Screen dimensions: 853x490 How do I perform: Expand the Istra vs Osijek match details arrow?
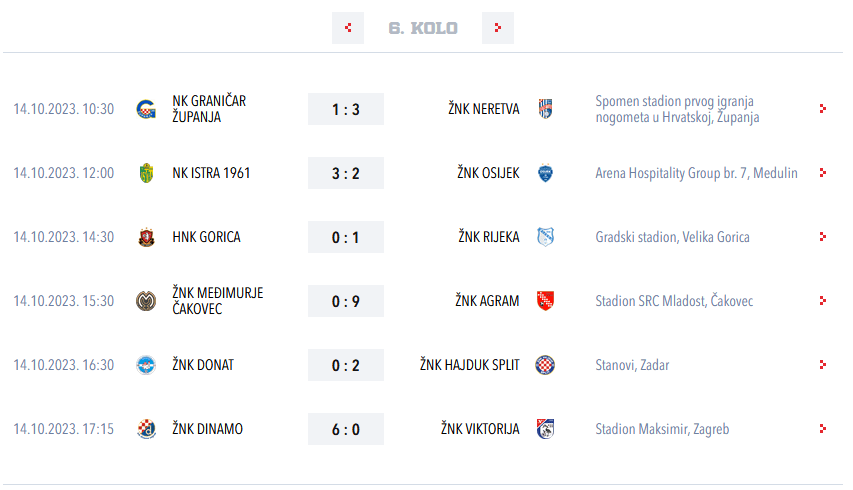822,173
